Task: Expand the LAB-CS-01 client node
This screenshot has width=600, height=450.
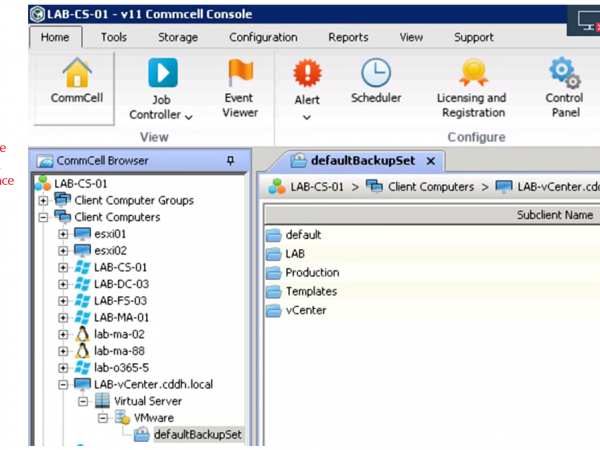Action: click(63, 267)
